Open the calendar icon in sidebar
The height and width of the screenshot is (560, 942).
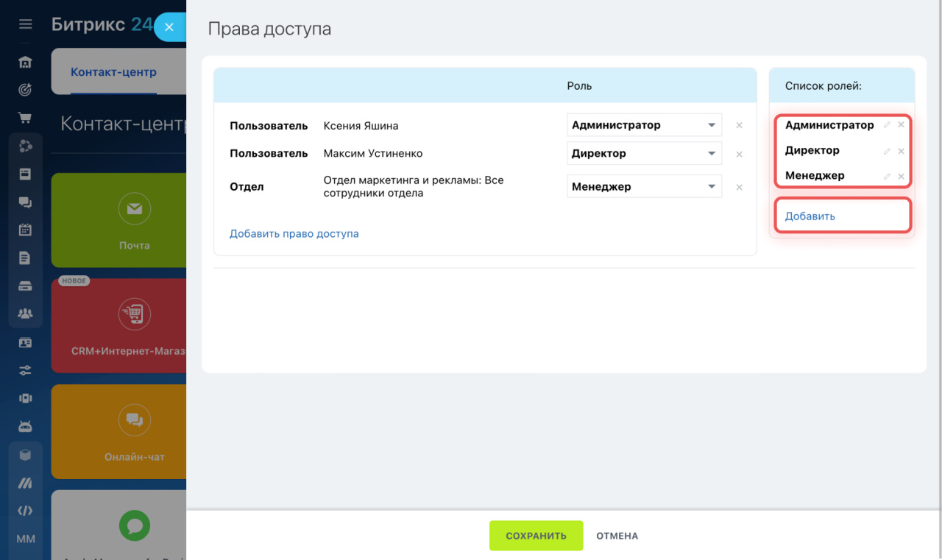[x=26, y=230]
